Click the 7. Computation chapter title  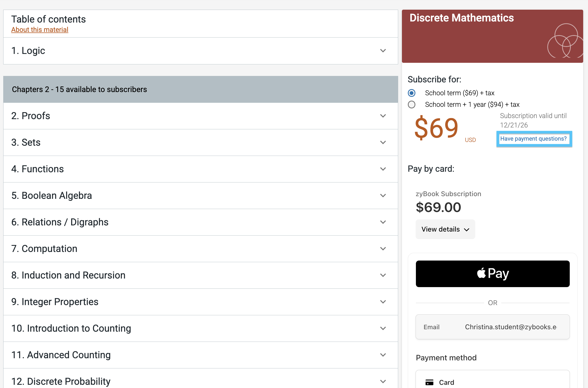[44, 249]
